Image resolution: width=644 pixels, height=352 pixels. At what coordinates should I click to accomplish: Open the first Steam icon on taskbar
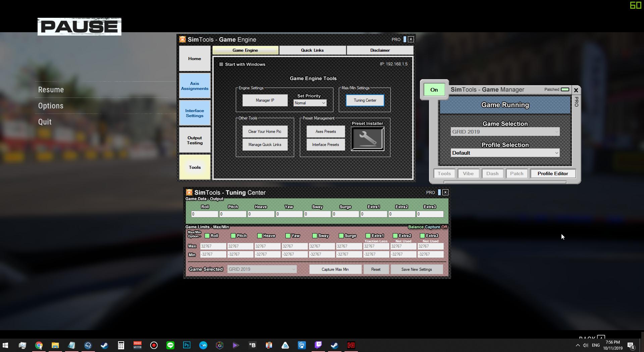[x=105, y=345]
